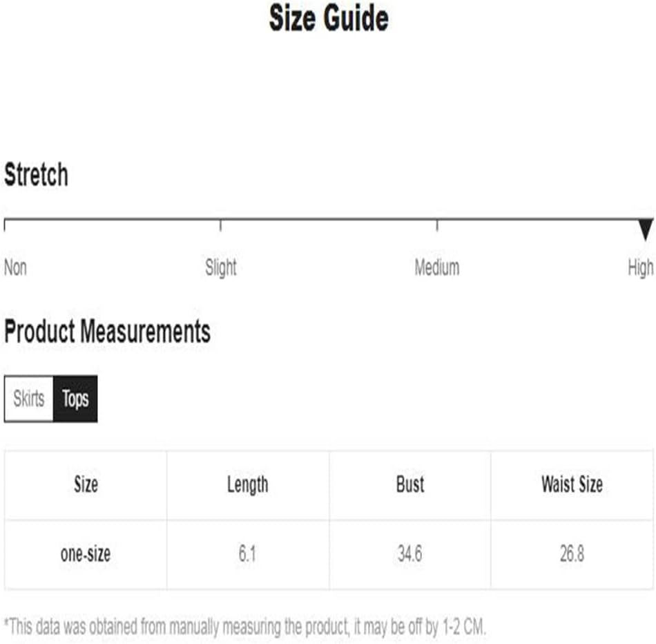
Task: Click the Slight tick on stretch scale
Action: click(221, 225)
